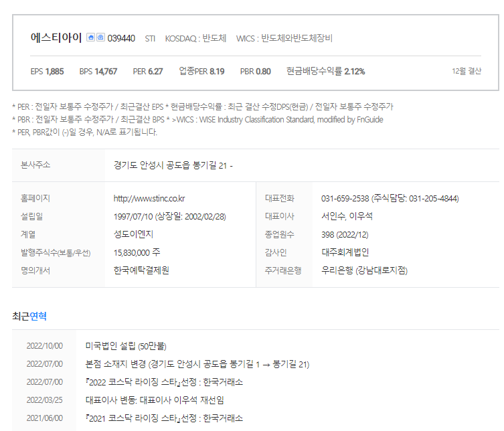This screenshot has height=431, width=504.
Task: Click history entry 본점 소재지 변경
Action: pyautogui.click(x=197, y=364)
